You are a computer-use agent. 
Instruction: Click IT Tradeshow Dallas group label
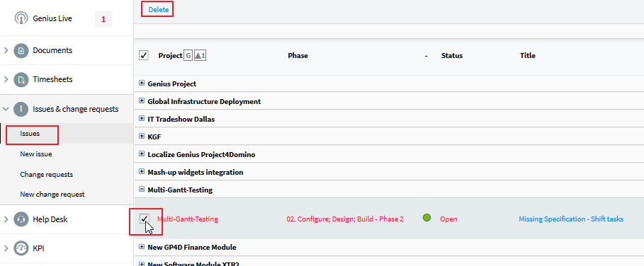tap(181, 120)
